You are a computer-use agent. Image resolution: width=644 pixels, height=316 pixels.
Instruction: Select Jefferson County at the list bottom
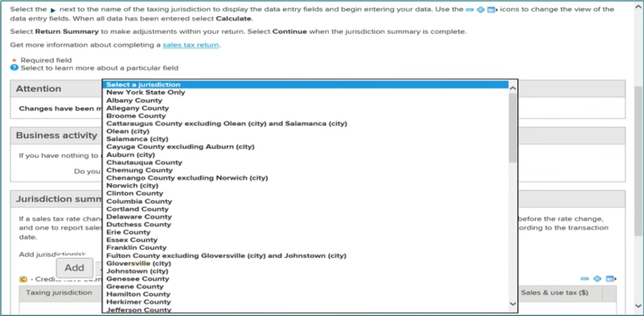click(305, 310)
